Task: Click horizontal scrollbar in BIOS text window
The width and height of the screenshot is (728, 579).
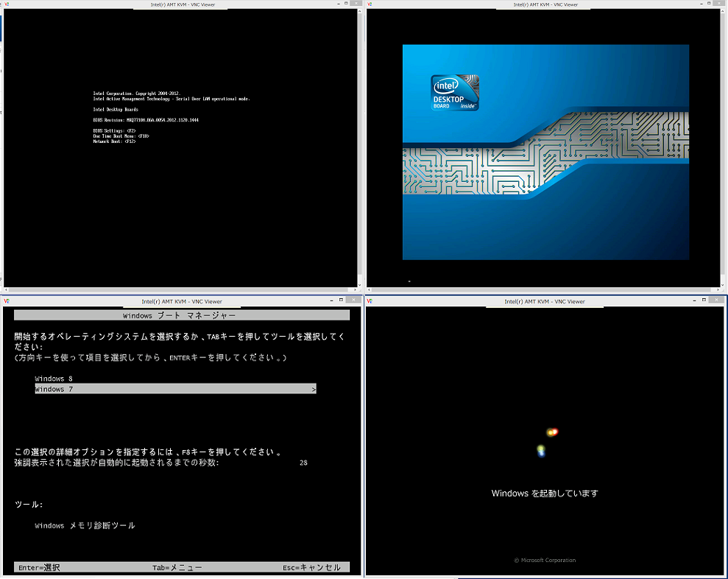Action: pyautogui.click(x=180, y=290)
